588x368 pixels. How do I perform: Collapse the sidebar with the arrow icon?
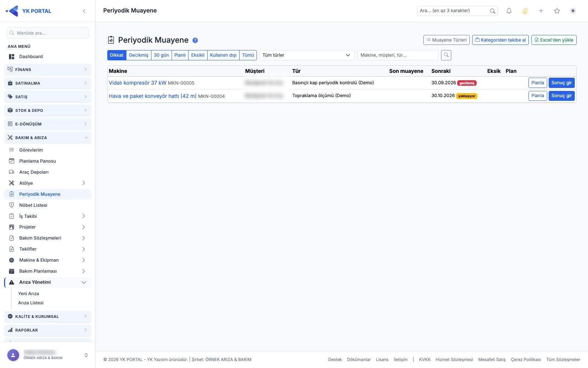pyautogui.click(x=84, y=11)
